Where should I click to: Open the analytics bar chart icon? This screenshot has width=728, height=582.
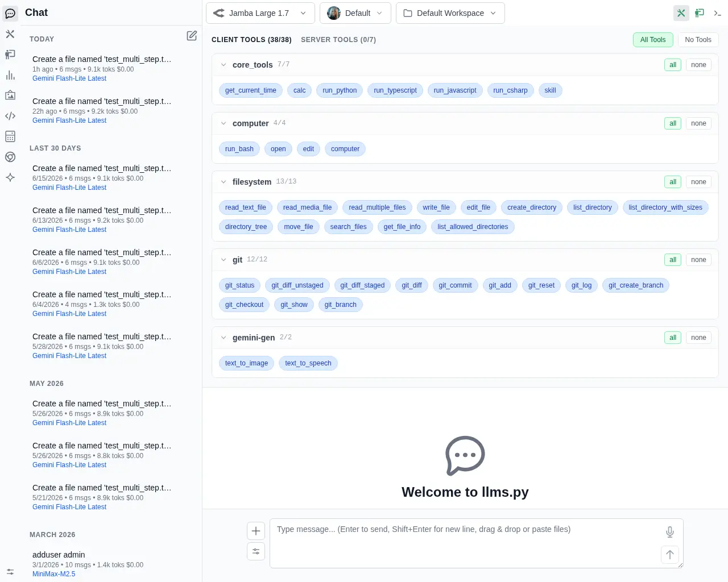coord(10,75)
